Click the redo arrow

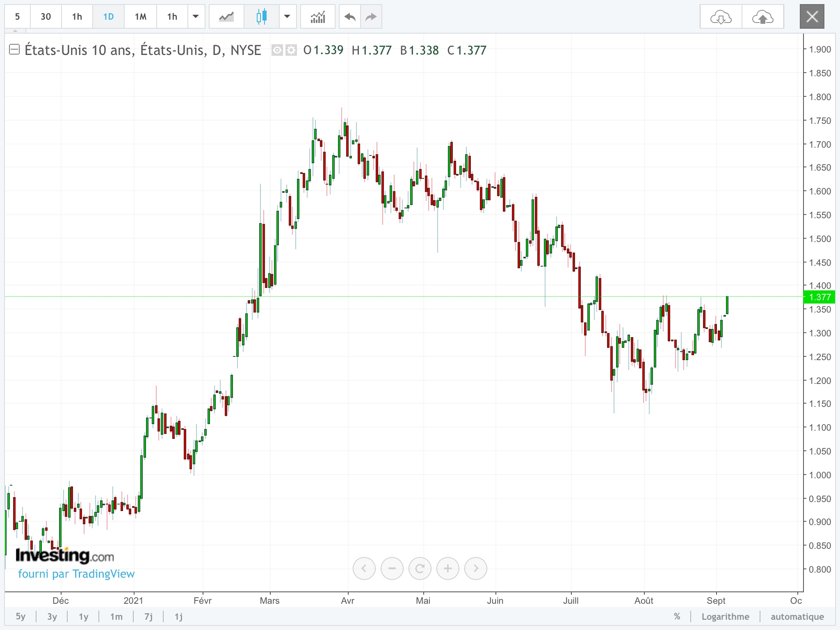point(371,17)
